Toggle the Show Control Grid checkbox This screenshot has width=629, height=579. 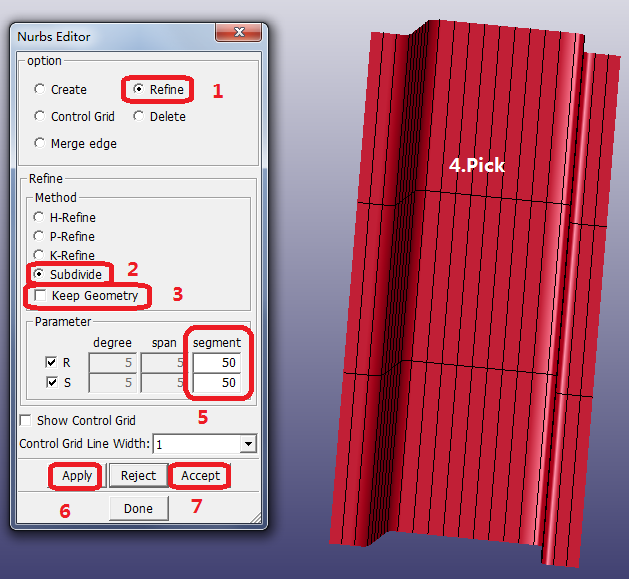point(26,421)
